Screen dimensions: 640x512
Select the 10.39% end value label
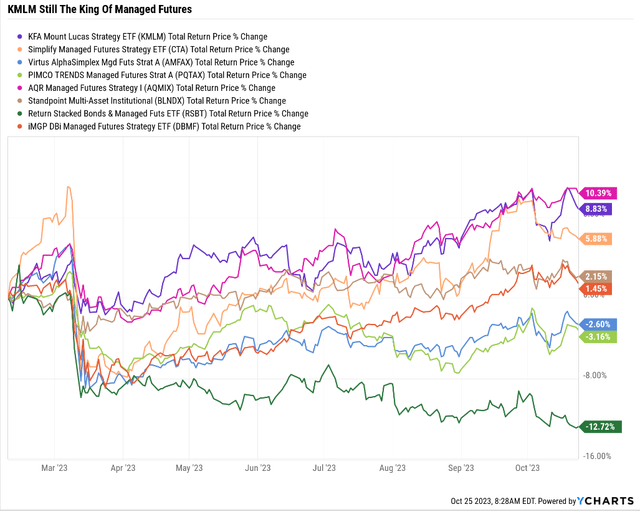coord(601,191)
